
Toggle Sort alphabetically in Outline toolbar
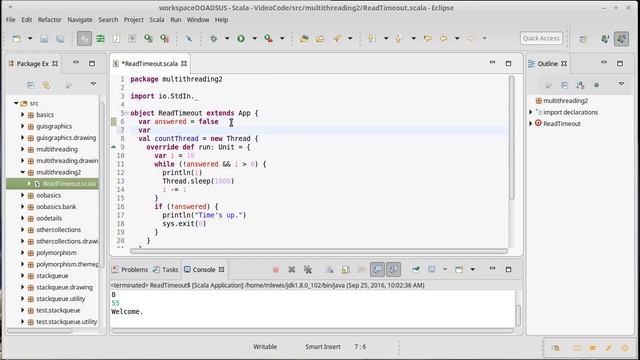(x=580, y=85)
